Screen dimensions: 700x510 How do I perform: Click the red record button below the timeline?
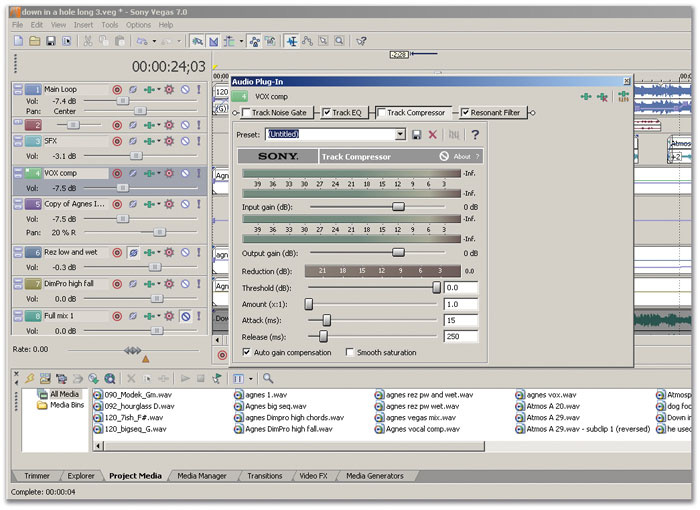pyautogui.click(x=222, y=355)
